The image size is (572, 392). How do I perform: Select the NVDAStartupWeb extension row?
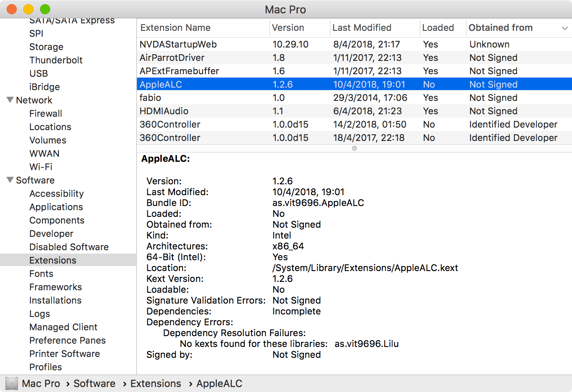(x=354, y=44)
